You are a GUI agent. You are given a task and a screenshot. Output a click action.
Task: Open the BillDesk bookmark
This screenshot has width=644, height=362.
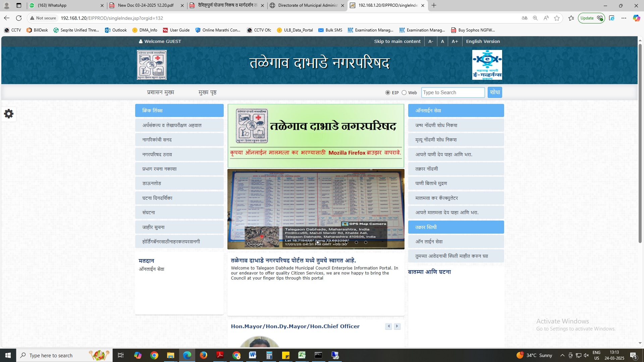point(37,30)
